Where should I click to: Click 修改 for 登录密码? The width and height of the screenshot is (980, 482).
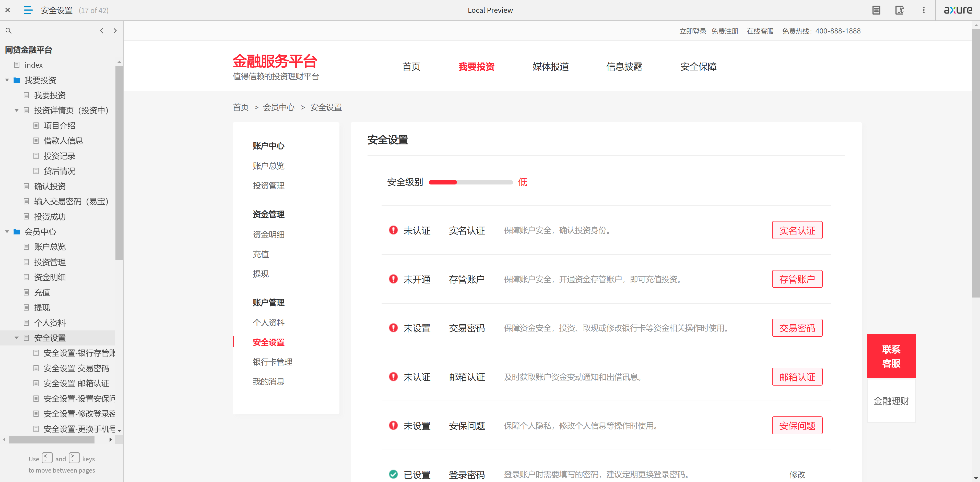(x=797, y=474)
